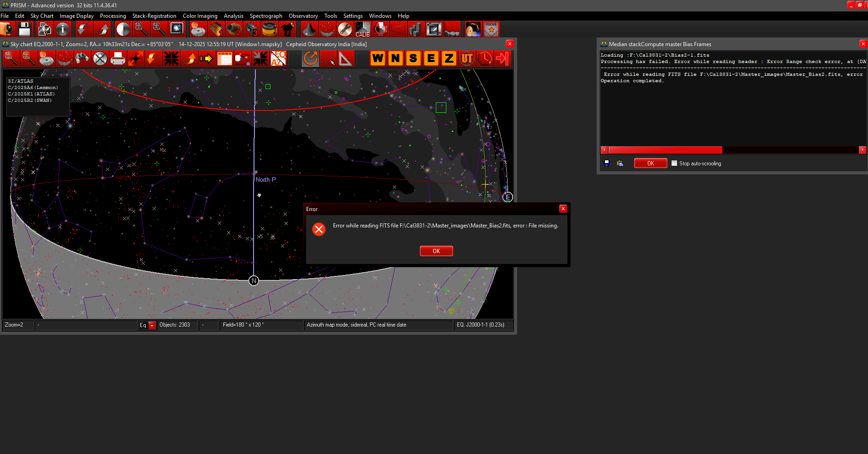This screenshot has height=454, width=868.
Task: Expand the Spectrograph menu
Action: [x=266, y=16]
